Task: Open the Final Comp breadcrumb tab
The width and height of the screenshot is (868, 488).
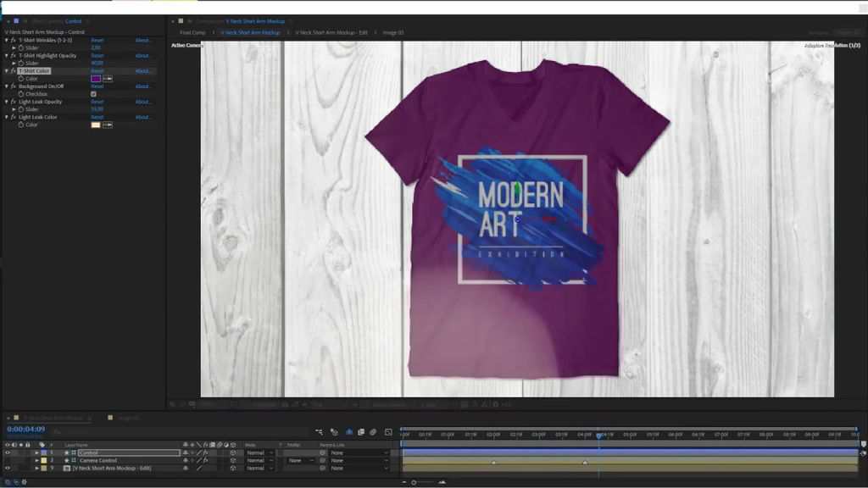Action: point(192,32)
